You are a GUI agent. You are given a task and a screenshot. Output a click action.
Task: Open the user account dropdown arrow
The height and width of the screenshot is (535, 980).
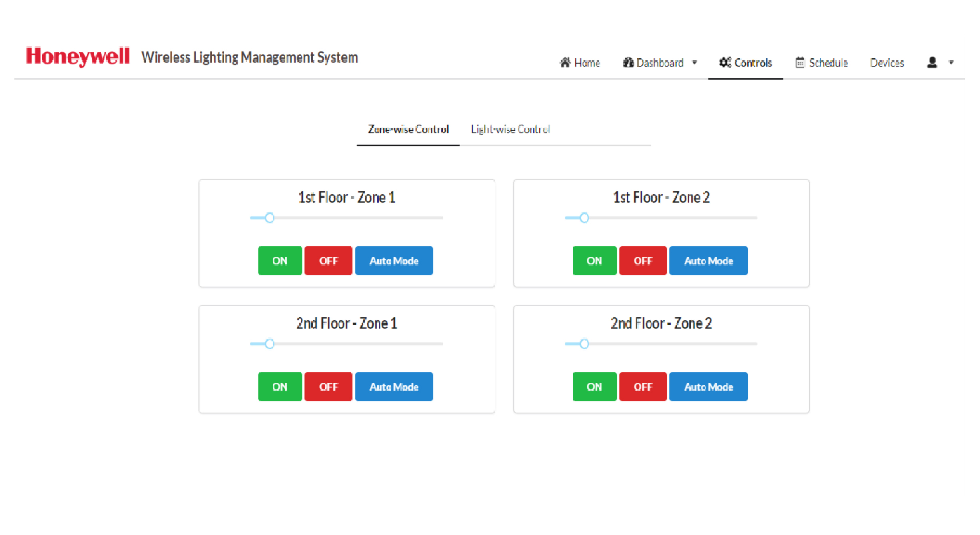tap(951, 62)
